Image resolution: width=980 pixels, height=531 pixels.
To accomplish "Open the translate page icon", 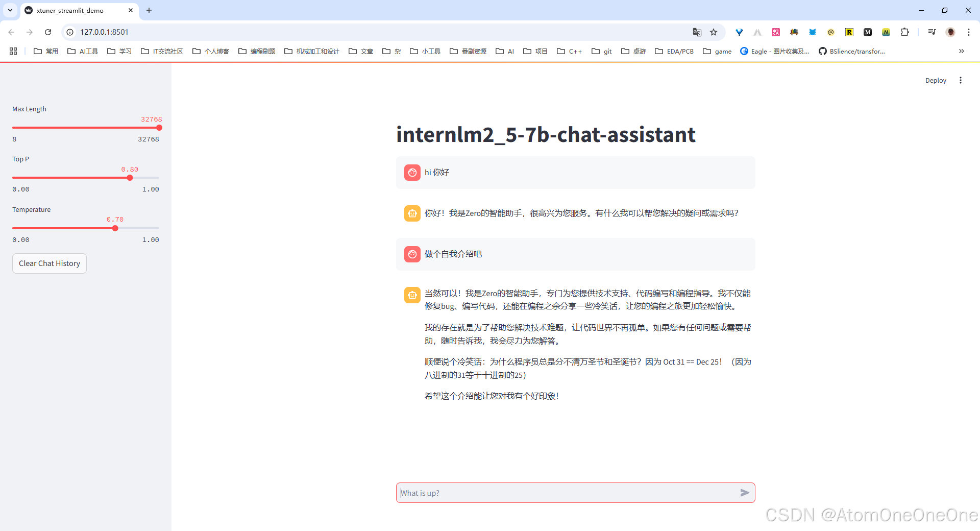I will pyautogui.click(x=697, y=32).
